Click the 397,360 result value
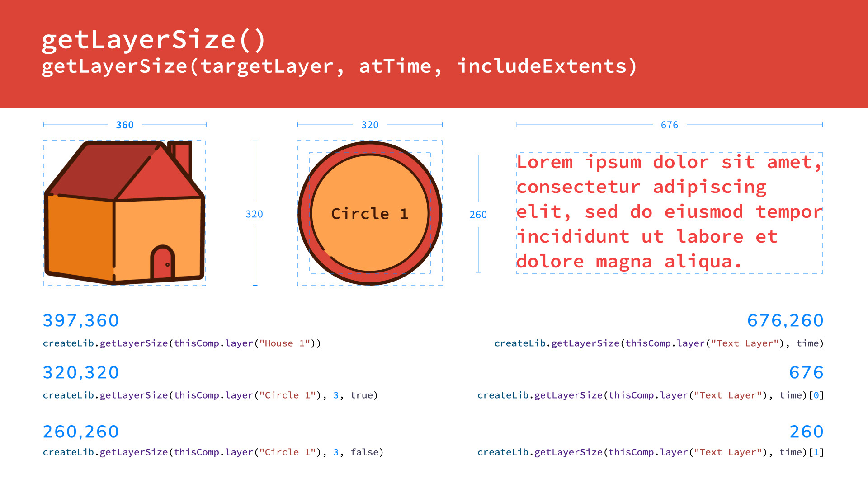Screen dimensions: 868x488 [x=81, y=321]
